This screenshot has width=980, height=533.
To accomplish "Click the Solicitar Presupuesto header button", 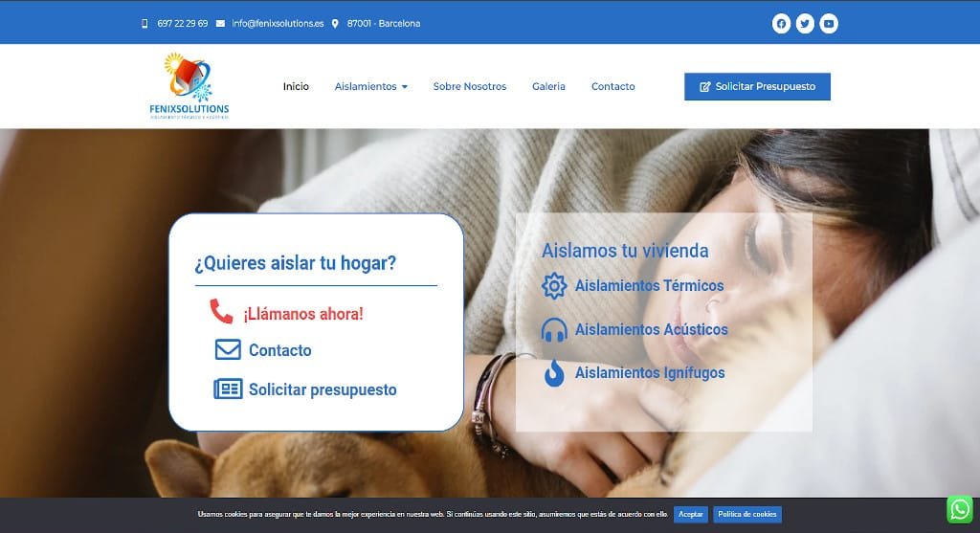I will [x=757, y=86].
